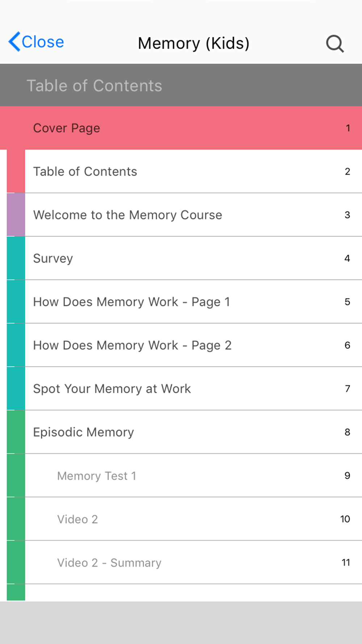Go to Video 2 - Summary

coord(193,563)
